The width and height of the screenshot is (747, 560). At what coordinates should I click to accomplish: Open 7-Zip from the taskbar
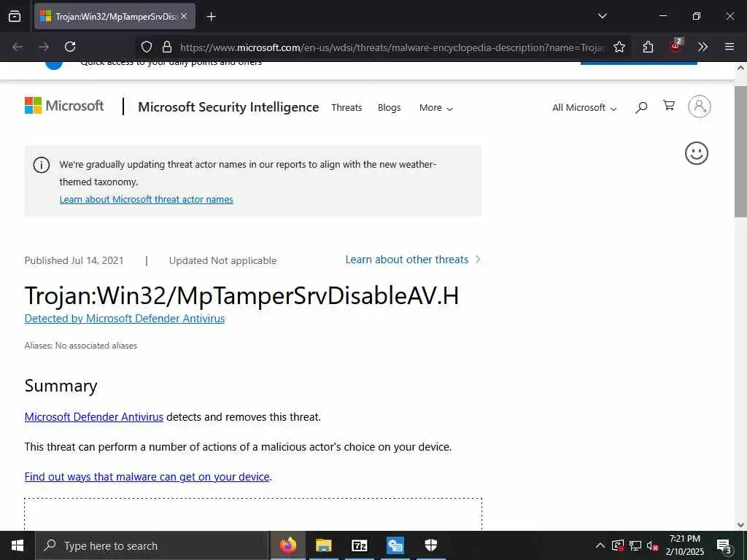click(359, 545)
